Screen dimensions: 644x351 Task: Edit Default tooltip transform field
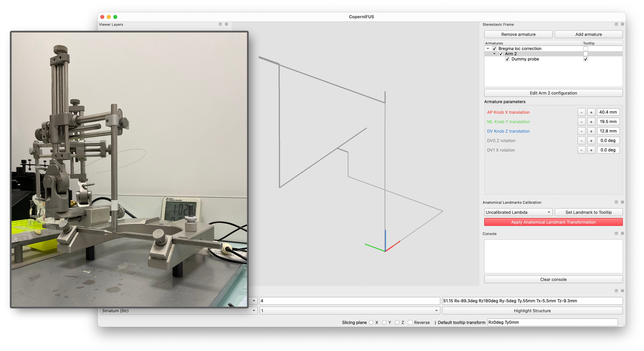553,322
